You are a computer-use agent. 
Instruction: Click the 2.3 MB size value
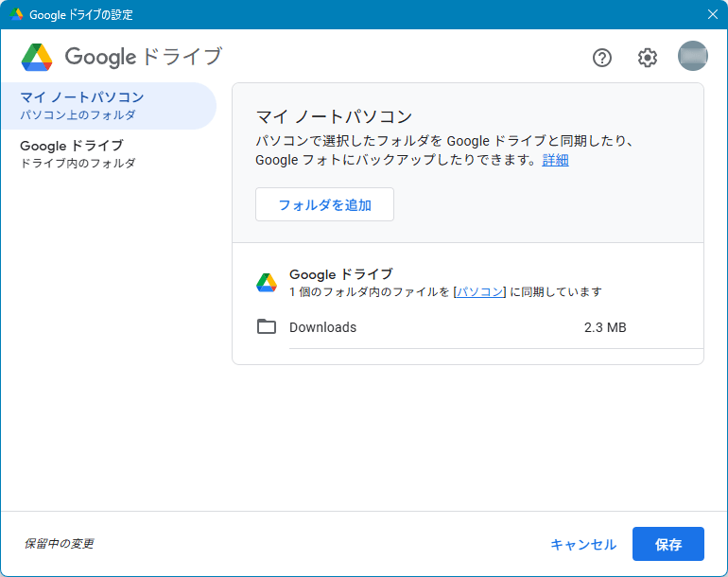[x=605, y=327]
